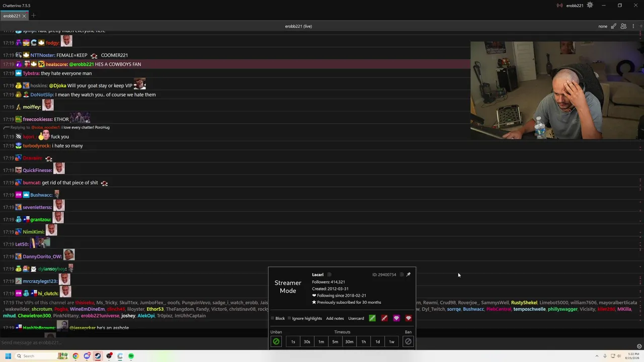Click the purple diamond VIP button
644x362 pixels.
pos(396,318)
